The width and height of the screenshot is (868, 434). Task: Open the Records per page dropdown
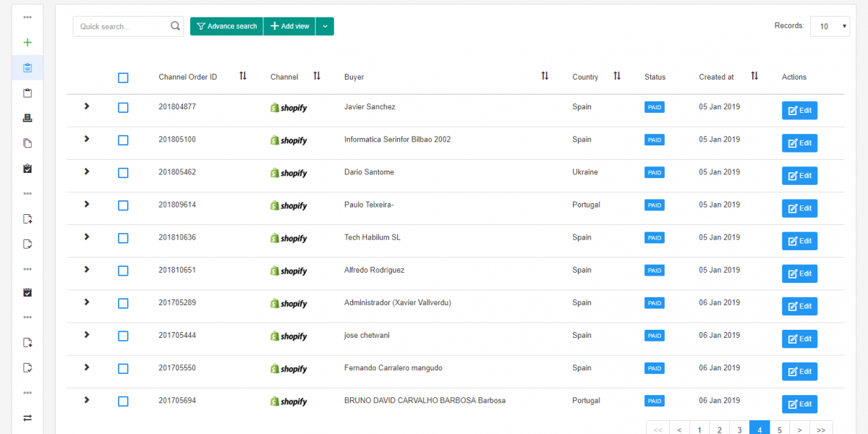pyautogui.click(x=830, y=25)
